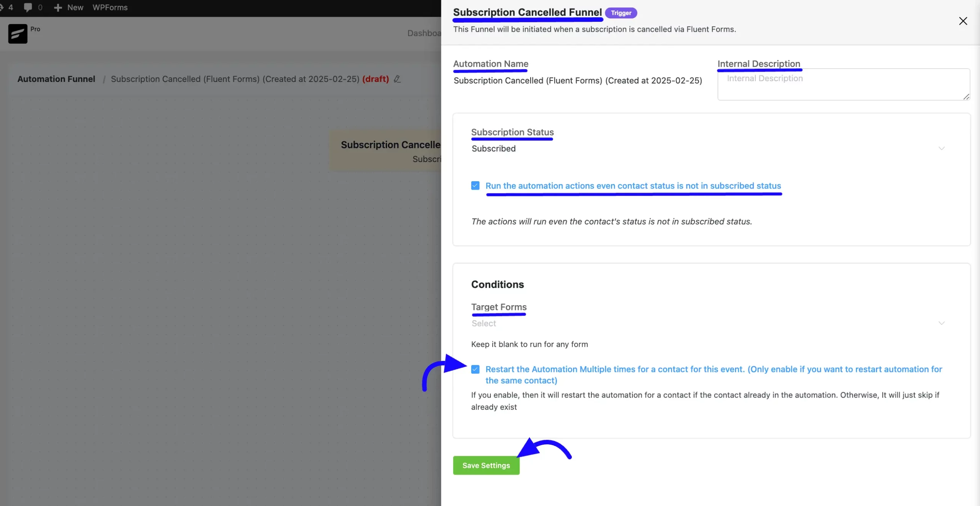Click the Automation Name field value
The width and height of the screenshot is (980, 506).
pyautogui.click(x=578, y=80)
